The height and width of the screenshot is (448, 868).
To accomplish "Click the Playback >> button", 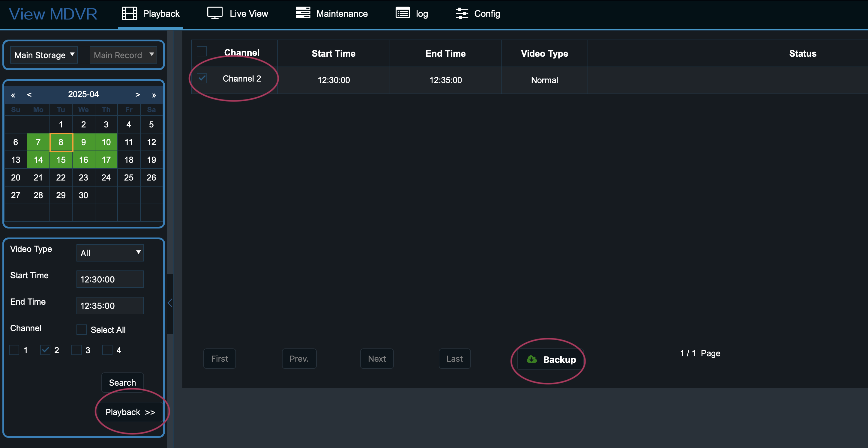I will 130,412.
